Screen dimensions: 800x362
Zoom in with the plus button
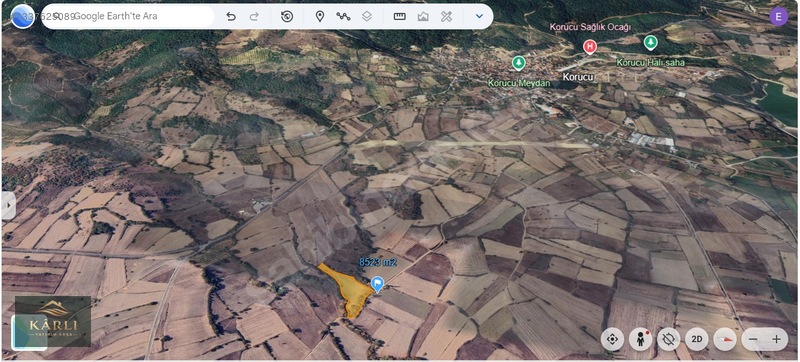[777, 339]
